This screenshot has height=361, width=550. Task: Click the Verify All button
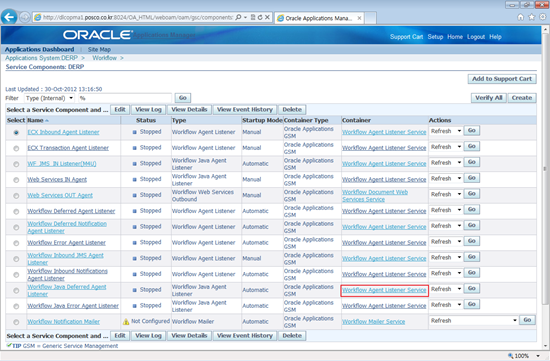pyautogui.click(x=489, y=98)
